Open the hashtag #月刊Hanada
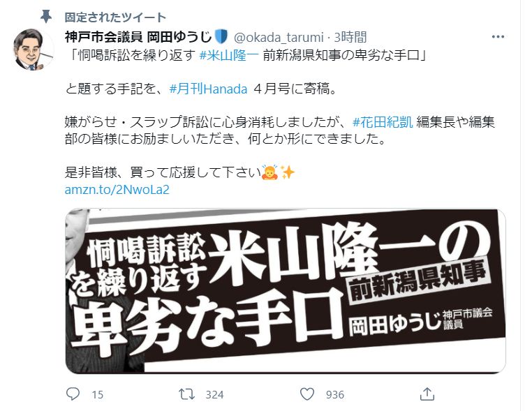Screen dimensions: 532x411 click(x=208, y=89)
